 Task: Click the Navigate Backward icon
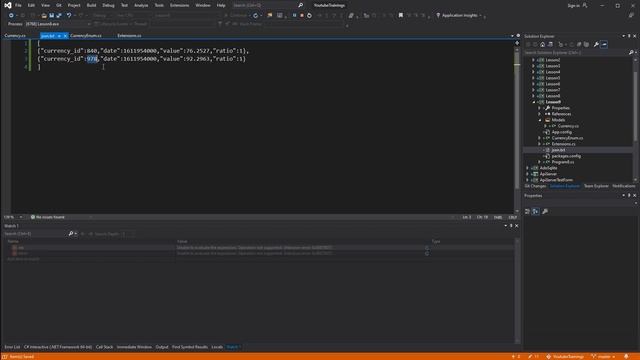coord(11,16)
